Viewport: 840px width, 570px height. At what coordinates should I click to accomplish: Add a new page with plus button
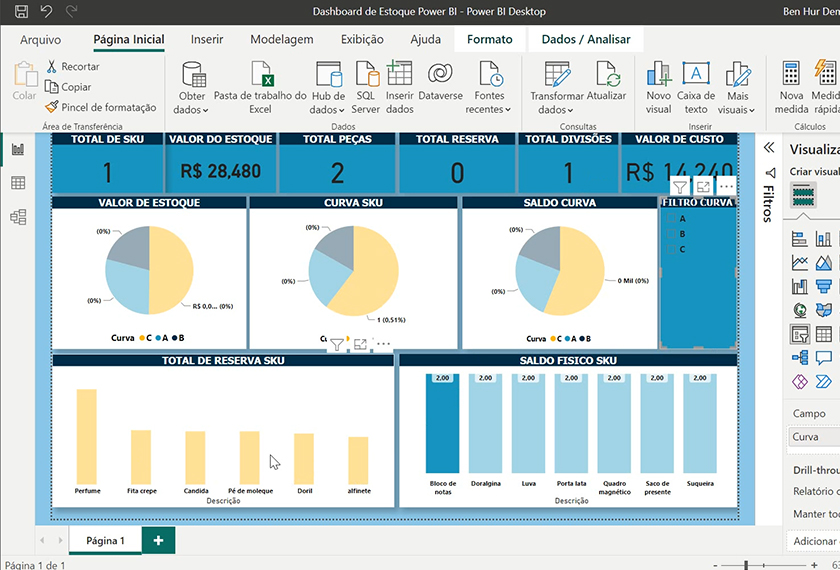(157, 540)
